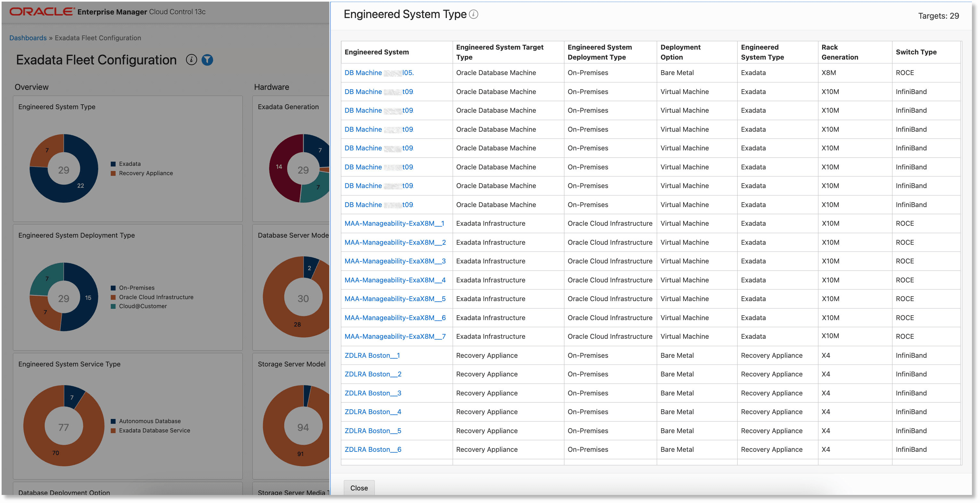
Task: Open ZDLRA Boston__6 details
Action: tap(372, 449)
